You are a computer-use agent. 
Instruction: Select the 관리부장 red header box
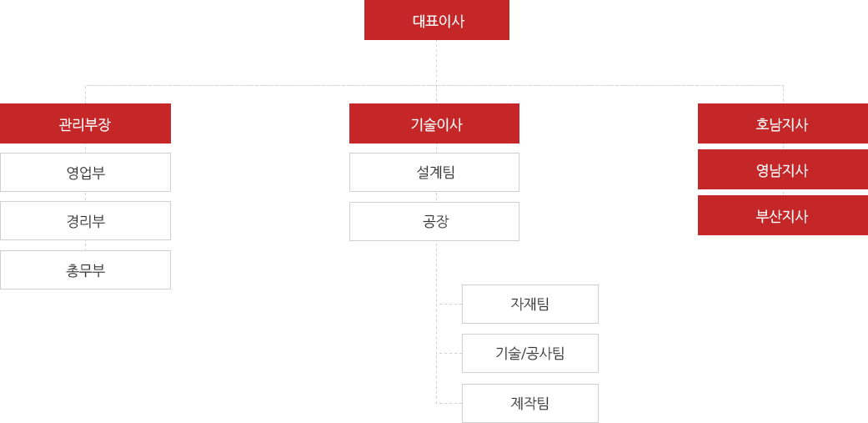[85, 123]
